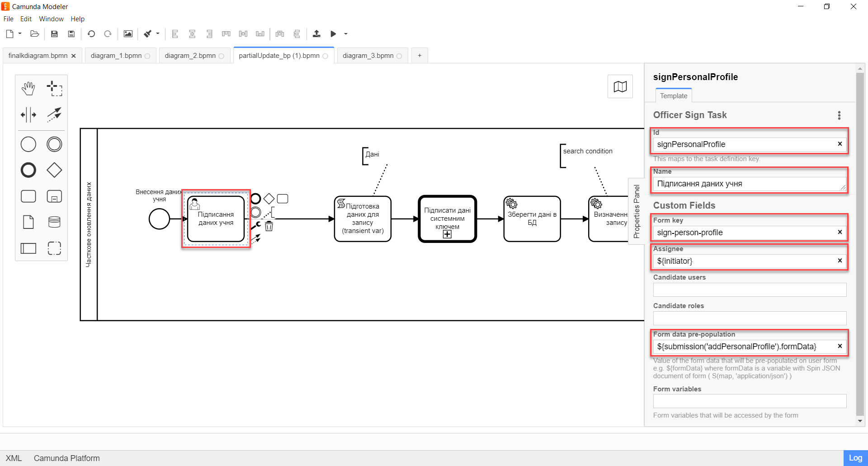868x466 pixels.
Task: Redo the last action
Action: [108, 34]
